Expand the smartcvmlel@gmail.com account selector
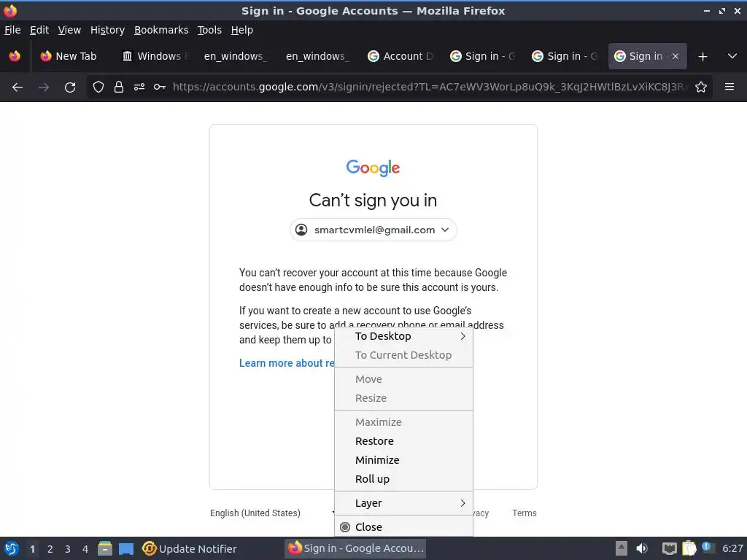This screenshot has height=560, width=747. [373, 230]
